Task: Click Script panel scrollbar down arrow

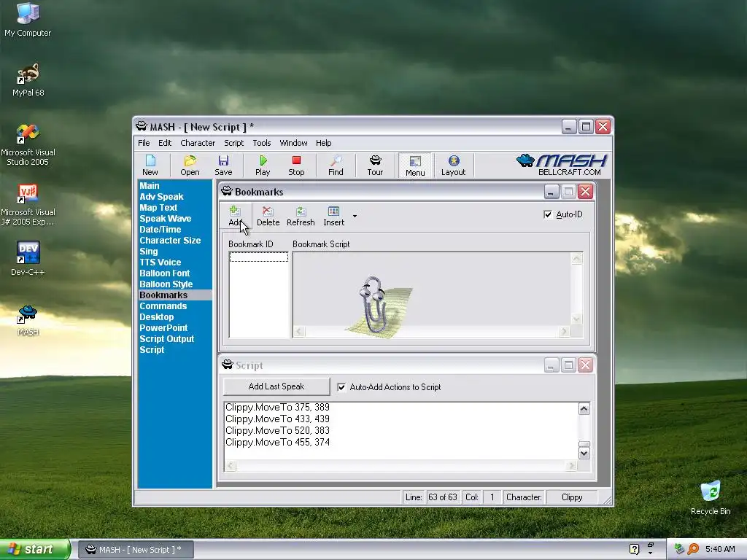Action: (x=584, y=454)
